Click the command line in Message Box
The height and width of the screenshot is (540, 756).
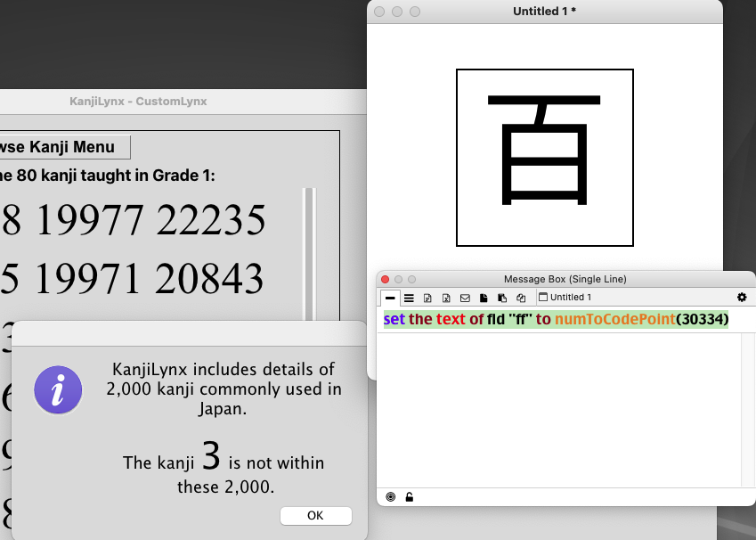click(x=557, y=320)
